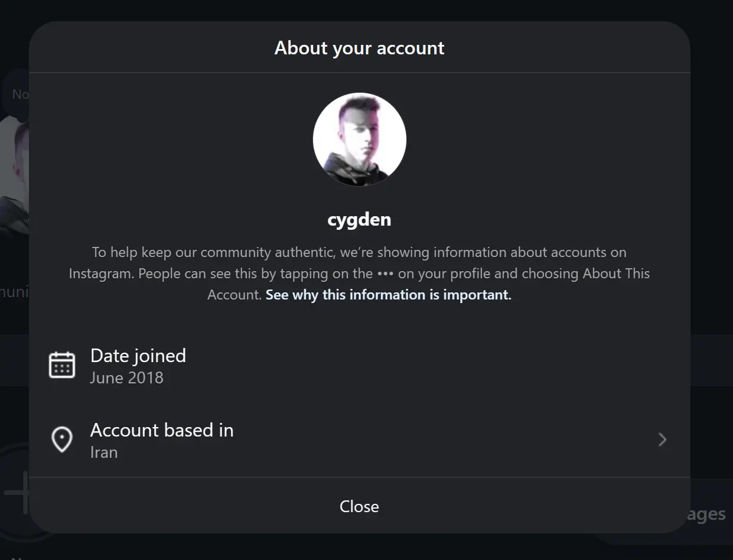Click the "About your account" heading
The image size is (733, 560).
[359, 48]
